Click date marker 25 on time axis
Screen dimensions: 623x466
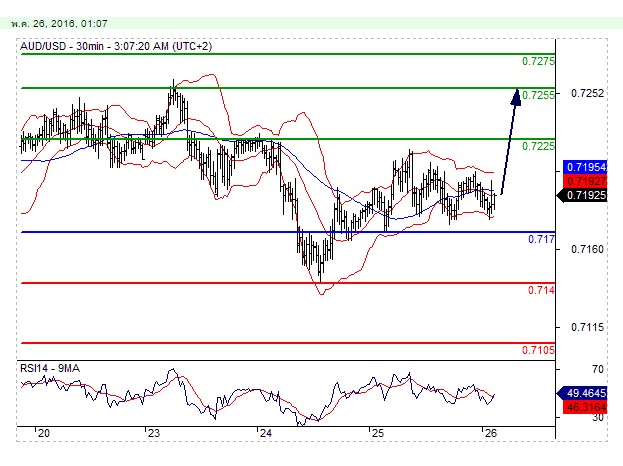point(377,433)
